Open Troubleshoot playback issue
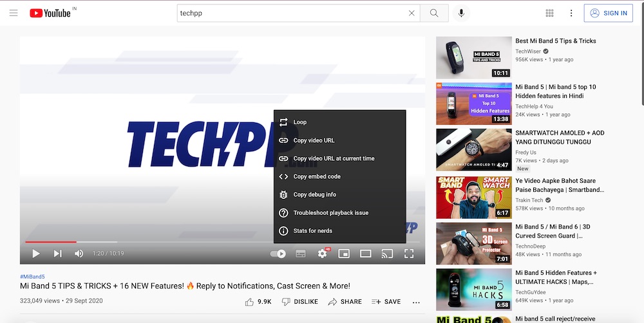The image size is (644, 323). [339, 212]
